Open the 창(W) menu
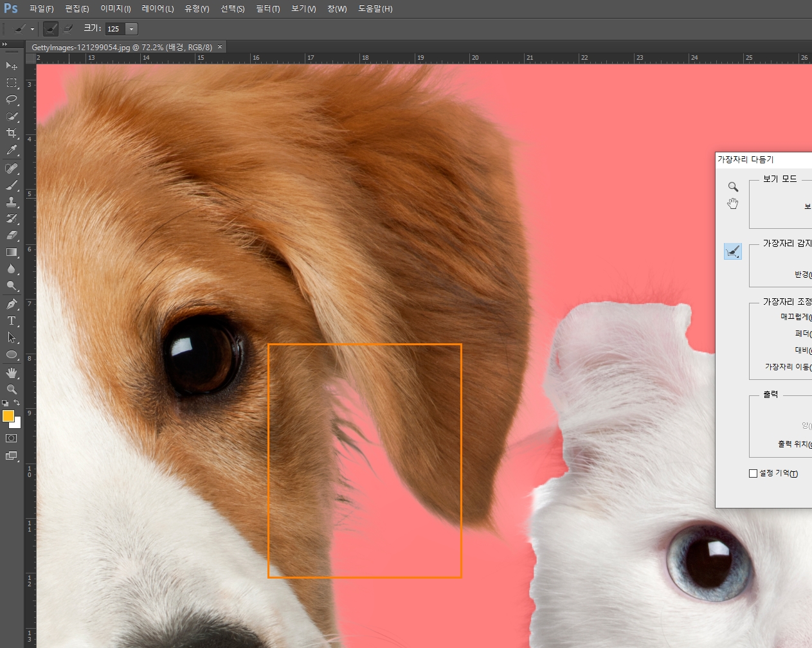The width and height of the screenshot is (812, 648). coord(337,9)
